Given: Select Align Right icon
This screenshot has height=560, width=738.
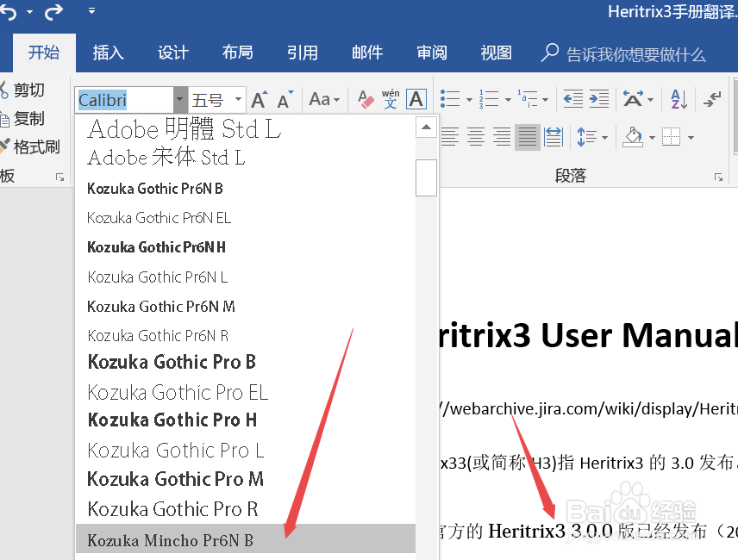Looking at the screenshot, I should tap(501, 137).
